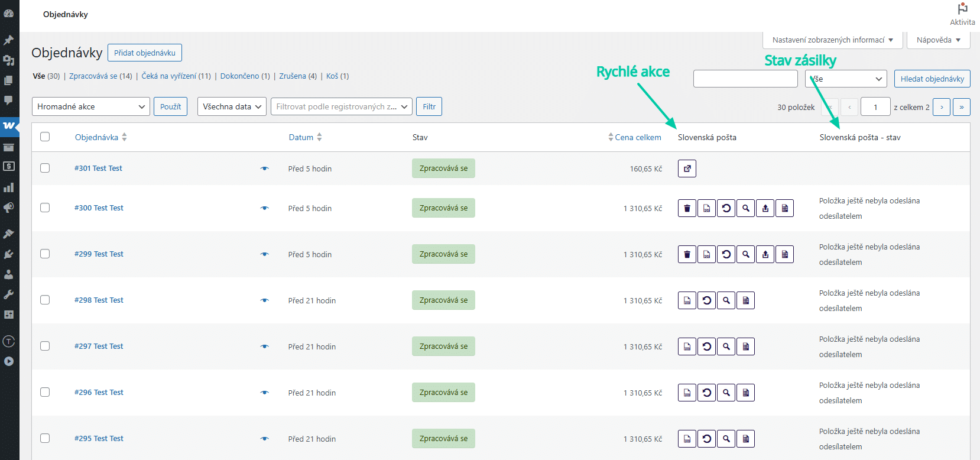
Task: Preview order #301 with the eye icon
Action: (264, 169)
